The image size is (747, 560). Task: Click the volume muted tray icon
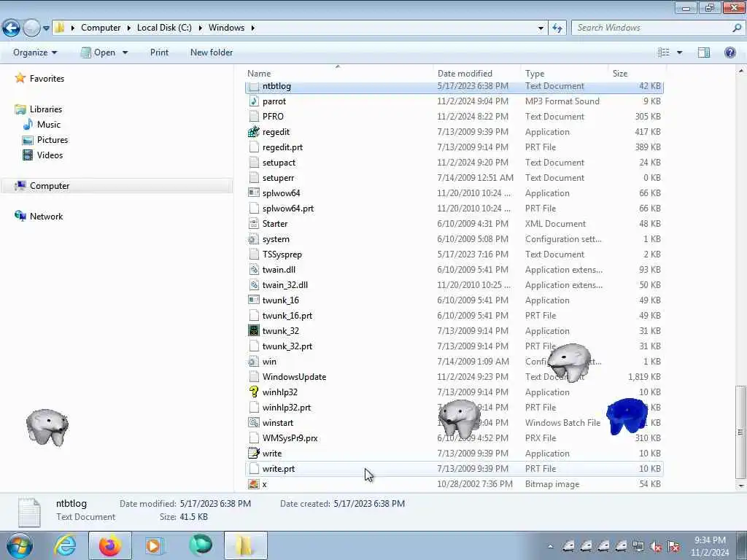pos(657,547)
